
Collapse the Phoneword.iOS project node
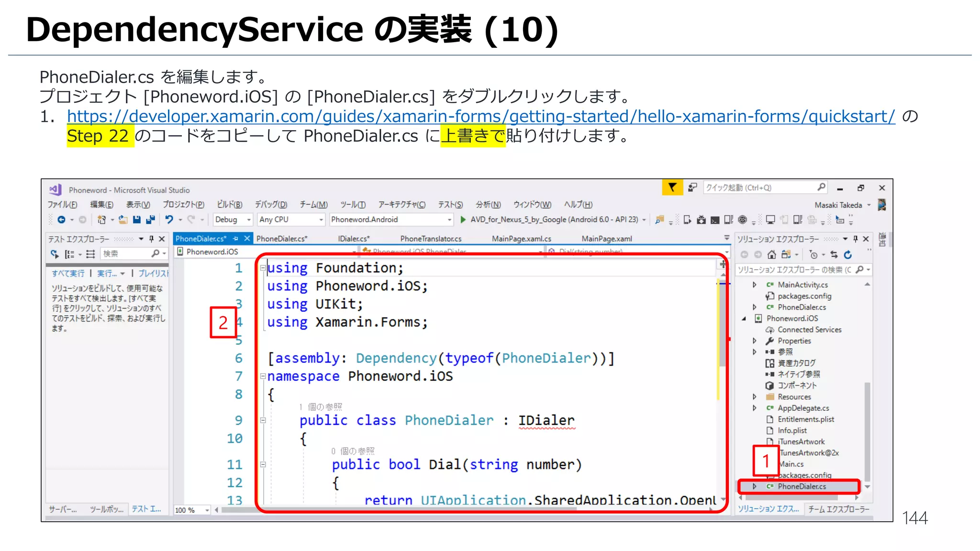coord(744,319)
